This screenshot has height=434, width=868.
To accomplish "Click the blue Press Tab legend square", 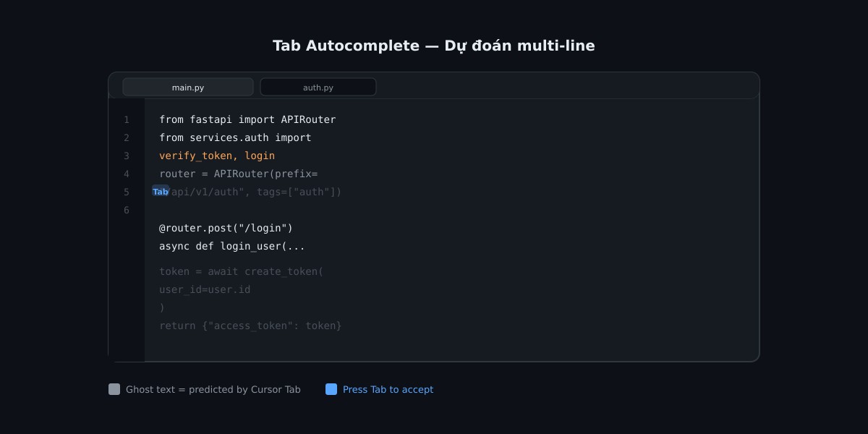I will 331,389.
